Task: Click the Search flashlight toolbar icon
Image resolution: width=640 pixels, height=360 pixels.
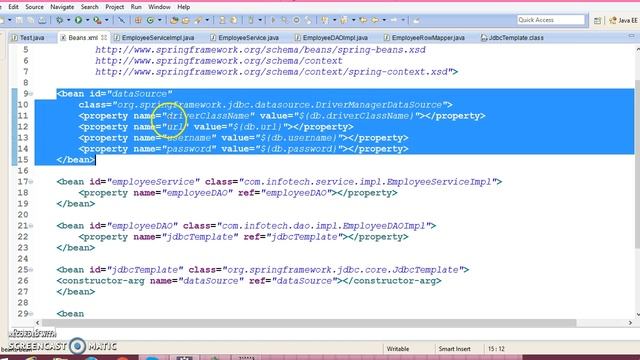Action: (x=198, y=20)
